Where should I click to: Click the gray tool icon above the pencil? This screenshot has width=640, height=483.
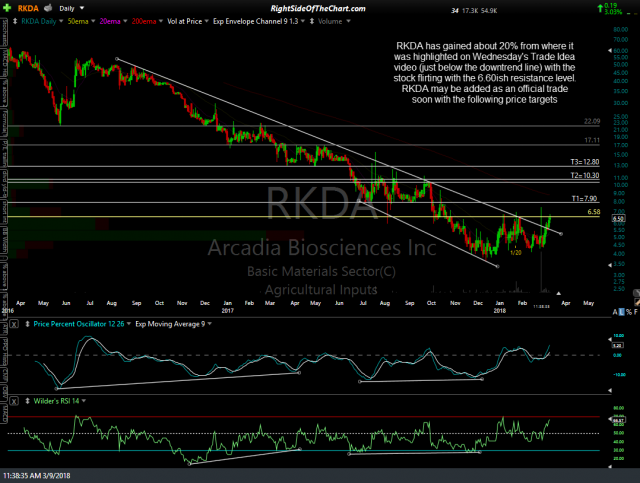[x=636, y=293]
